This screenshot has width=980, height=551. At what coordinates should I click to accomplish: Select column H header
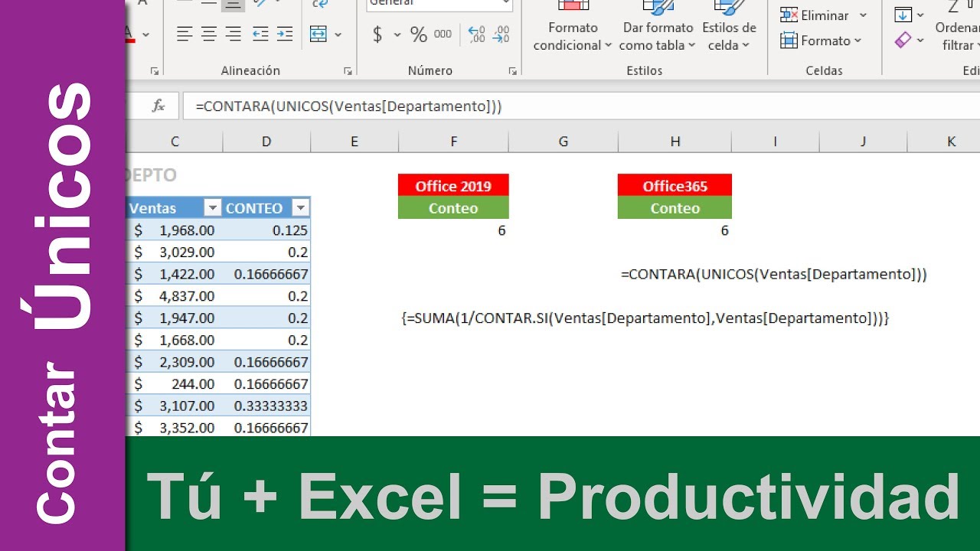[675, 141]
